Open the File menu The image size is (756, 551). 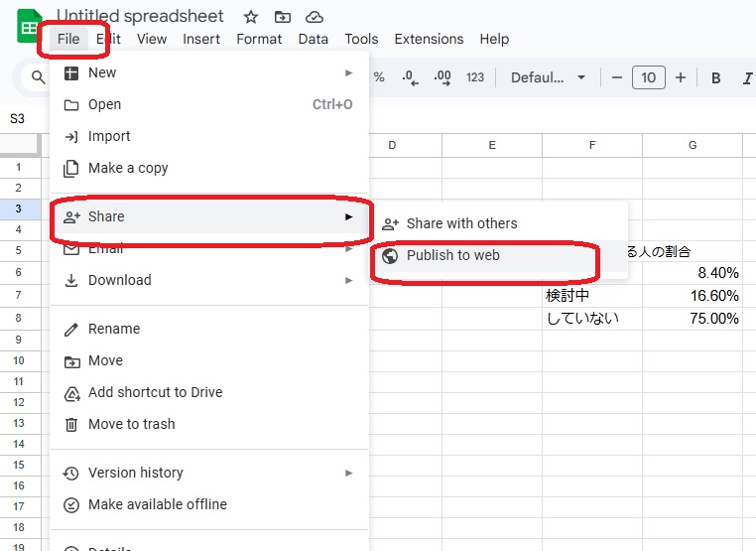(x=68, y=39)
